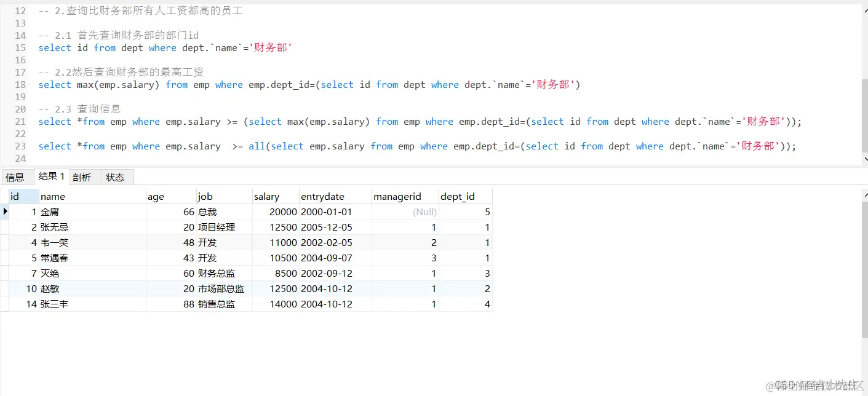Select the age cell 66
Viewport: 868px width, 396px height.
click(x=171, y=212)
